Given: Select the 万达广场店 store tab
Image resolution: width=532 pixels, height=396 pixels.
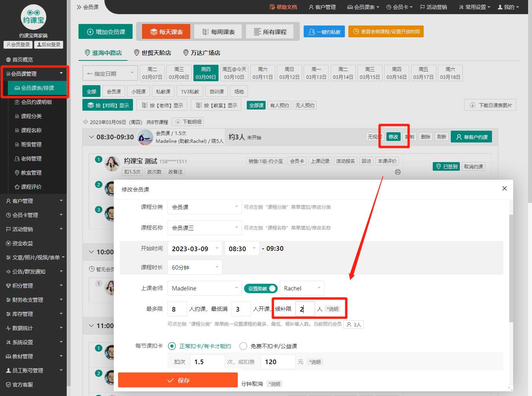Looking at the screenshot, I should [x=202, y=53].
